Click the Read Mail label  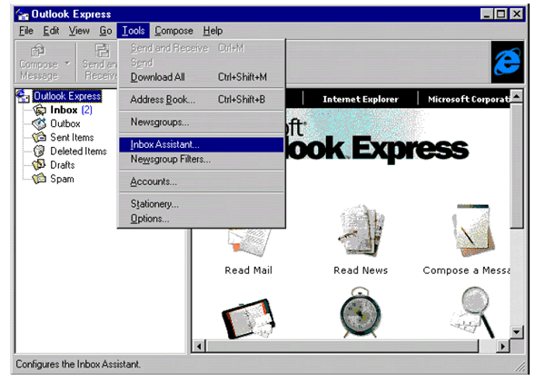coord(249,270)
